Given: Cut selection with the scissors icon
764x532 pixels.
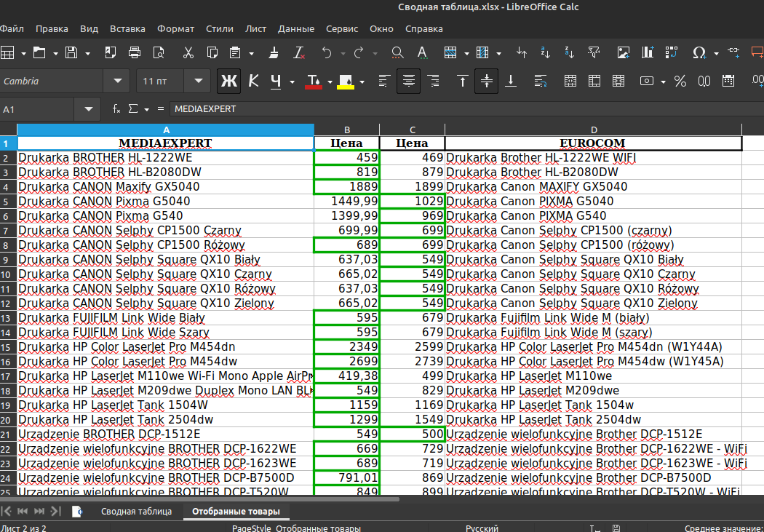Looking at the screenshot, I should pyautogui.click(x=188, y=52).
